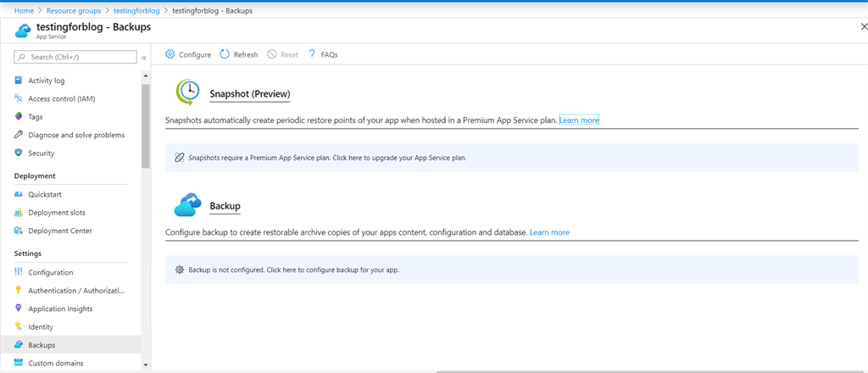Screen dimensions: 868x373
Task: Click the Activity log icon in sidebar
Action: (19, 81)
